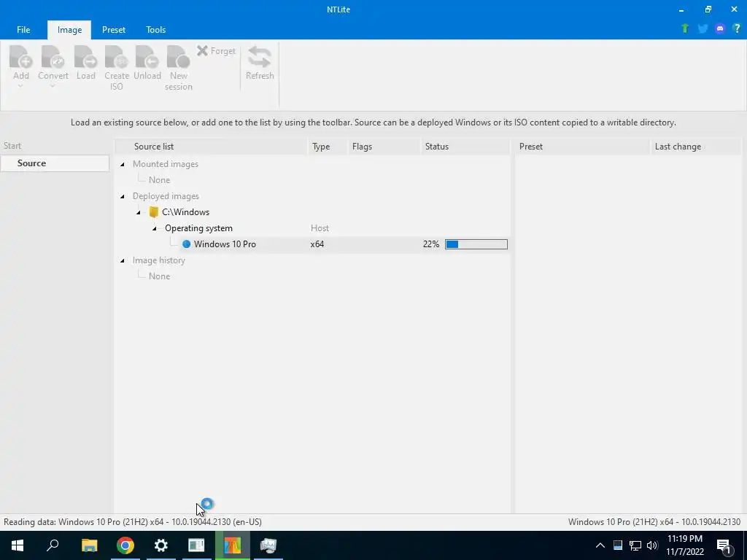Viewport: 747px width, 560px height.
Task: Click the Preset column header
Action: [x=582, y=146]
